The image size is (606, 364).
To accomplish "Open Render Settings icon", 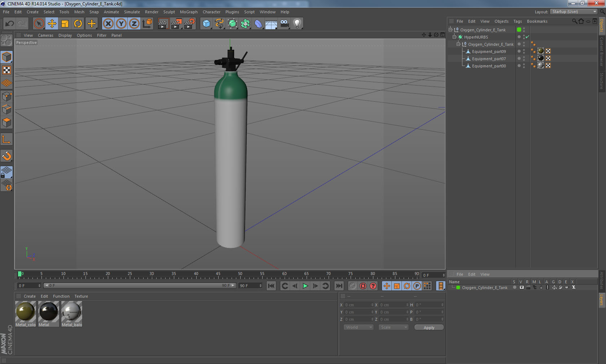I will [x=190, y=24].
